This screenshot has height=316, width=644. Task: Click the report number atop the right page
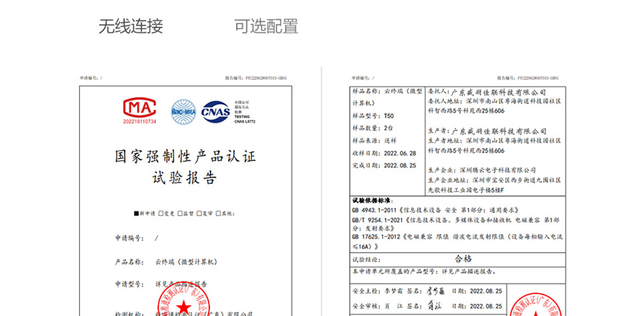click(x=528, y=78)
